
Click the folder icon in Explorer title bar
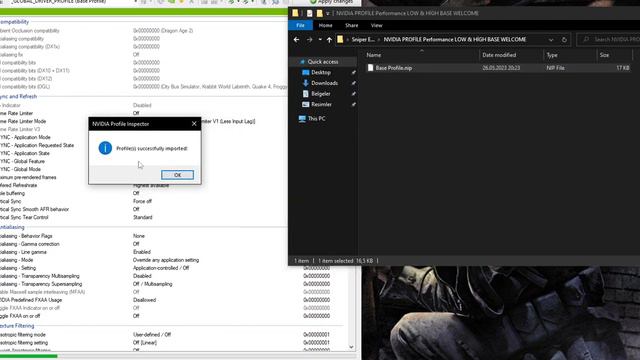pyautogui.click(x=295, y=13)
